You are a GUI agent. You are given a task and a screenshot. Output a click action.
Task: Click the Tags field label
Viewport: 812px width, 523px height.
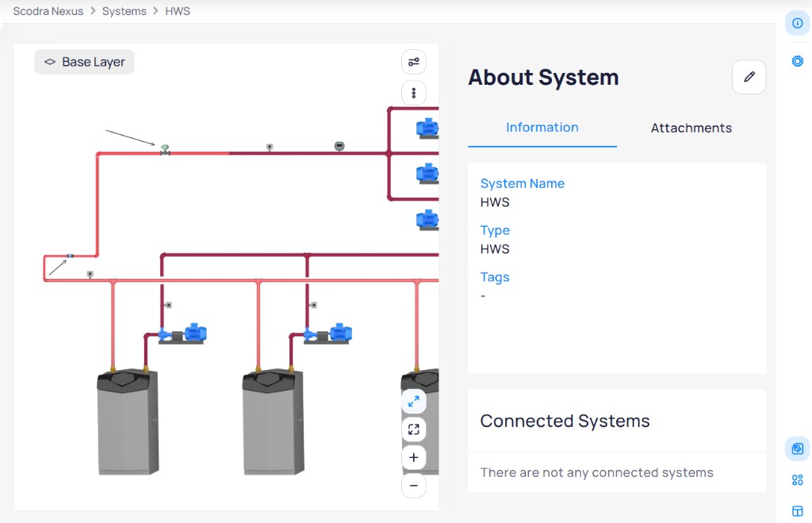point(495,277)
